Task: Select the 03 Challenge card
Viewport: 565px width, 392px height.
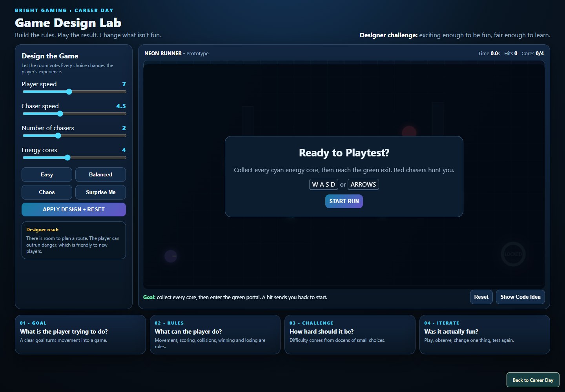Action: pos(350,334)
